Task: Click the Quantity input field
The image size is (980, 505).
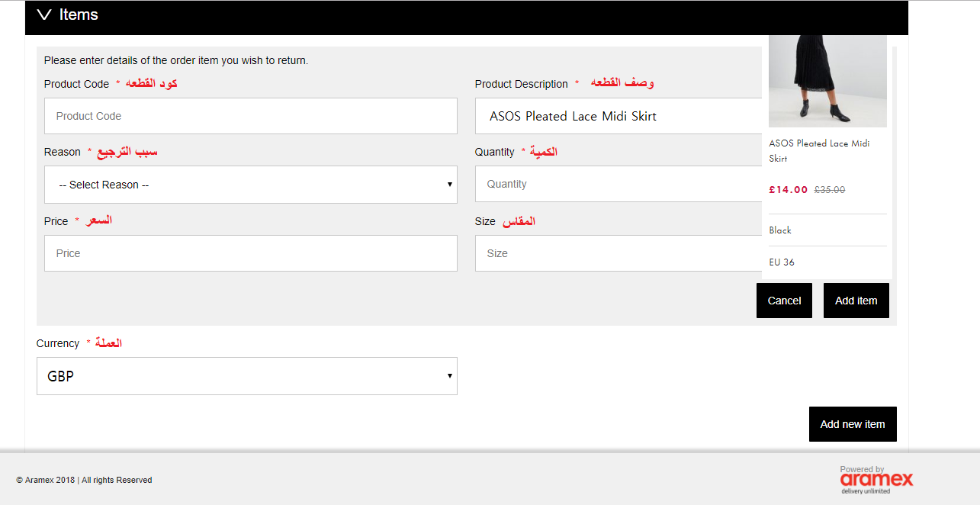Action: coord(619,184)
